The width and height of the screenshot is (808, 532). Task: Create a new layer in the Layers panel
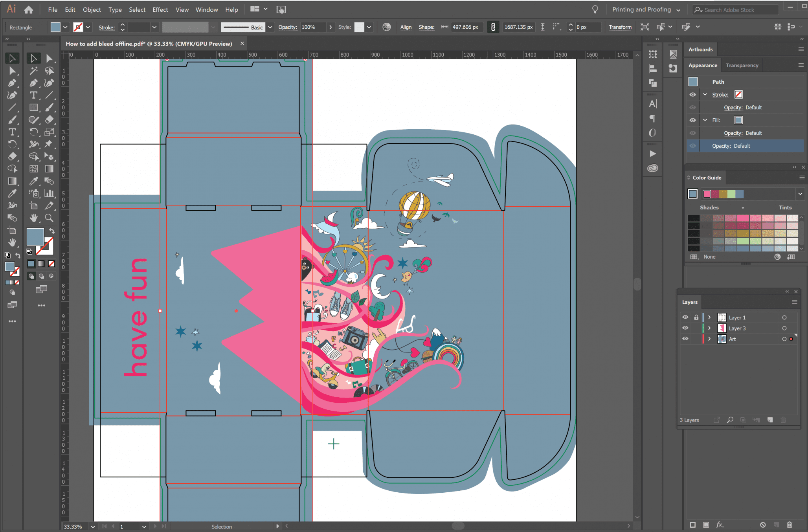coord(770,420)
